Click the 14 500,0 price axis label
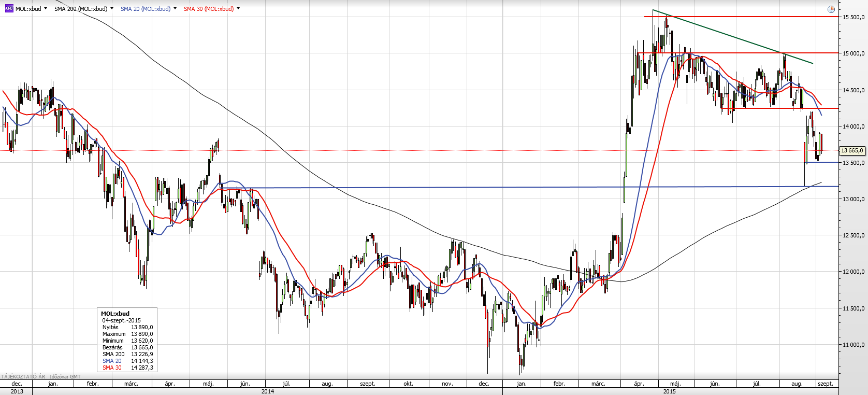868x395 pixels. 853,90
